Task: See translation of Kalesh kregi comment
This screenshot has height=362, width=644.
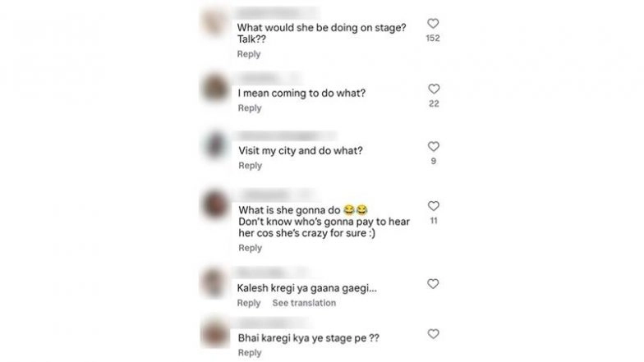Action: pos(304,303)
